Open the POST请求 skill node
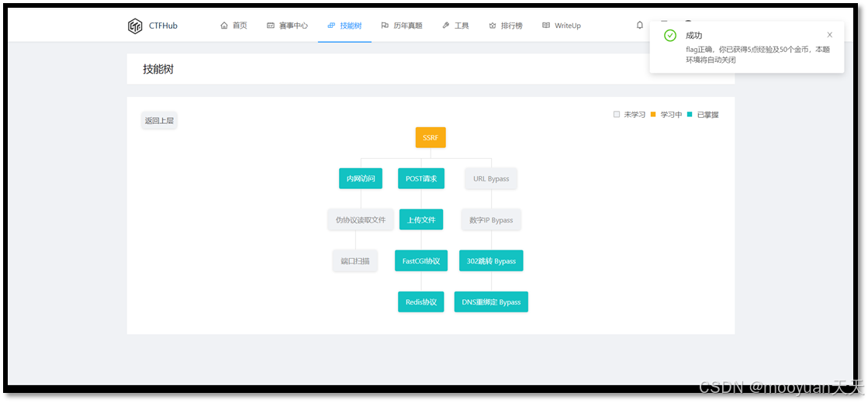 (421, 178)
